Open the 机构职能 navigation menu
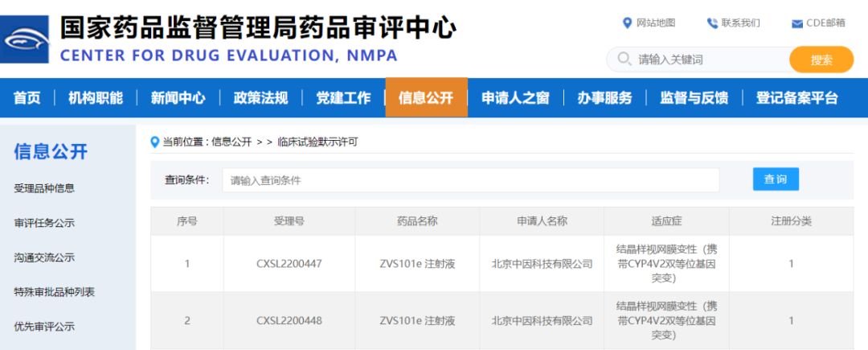The height and width of the screenshot is (350, 868). (x=96, y=98)
